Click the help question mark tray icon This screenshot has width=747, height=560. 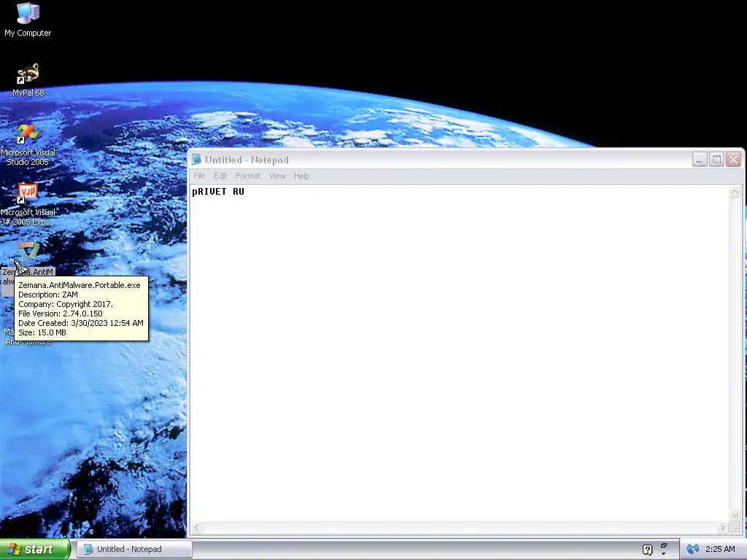(648, 550)
